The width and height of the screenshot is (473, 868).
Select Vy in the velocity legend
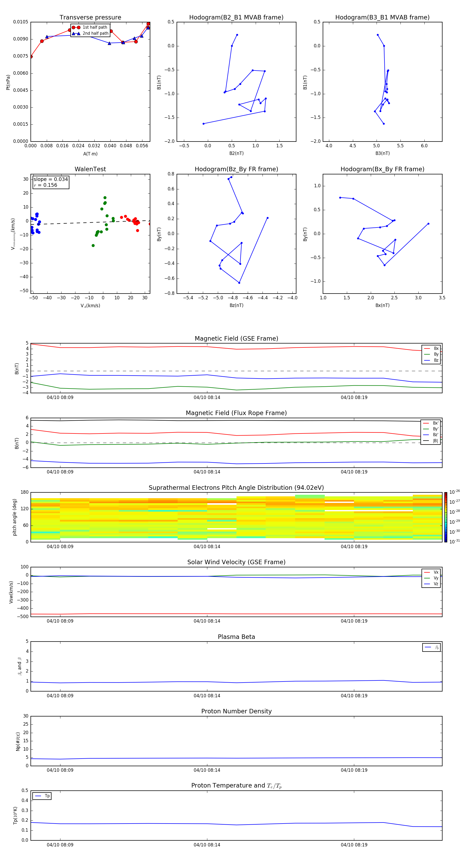pos(431,578)
